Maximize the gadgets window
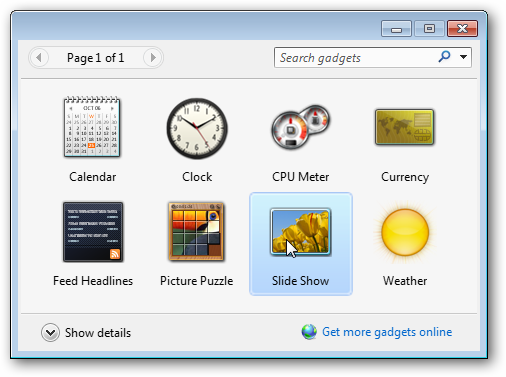The height and width of the screenshot is (377, 506). [429, 29]
